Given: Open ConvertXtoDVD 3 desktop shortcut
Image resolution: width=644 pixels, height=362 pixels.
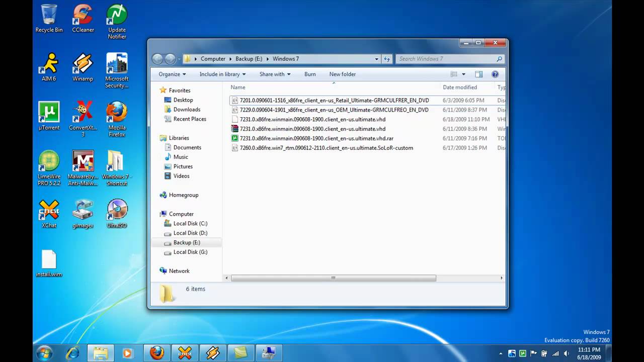Looking at the screenshot, I should [83, 119].
